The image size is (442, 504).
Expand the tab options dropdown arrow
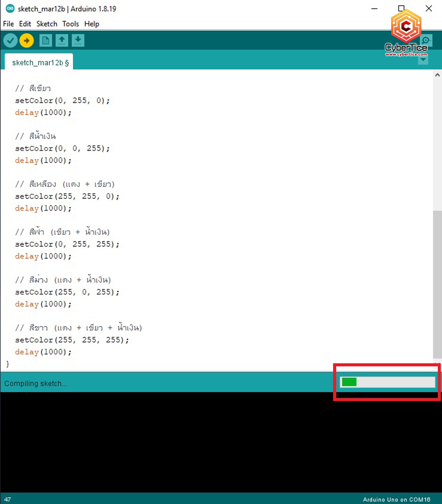point(423,60)
